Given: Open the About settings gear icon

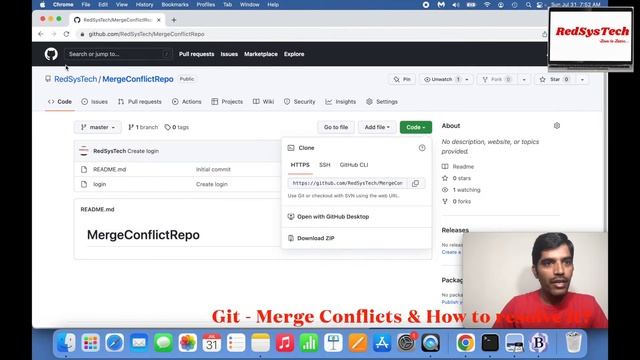Looking at the screenshot, I should tap(557, 126).
